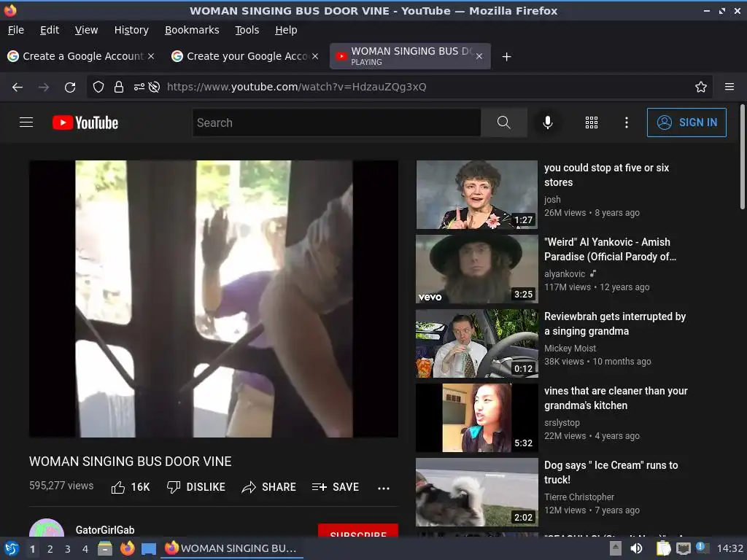Screen dimensions: 747x560
Task: Visit the GatorGirlGab channel
Action: click(105, 529)
